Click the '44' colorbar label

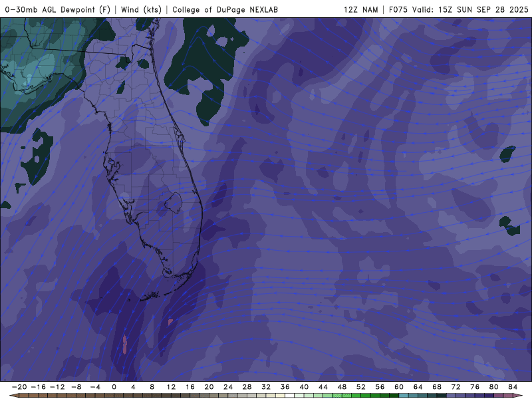[x=323, y=387]
